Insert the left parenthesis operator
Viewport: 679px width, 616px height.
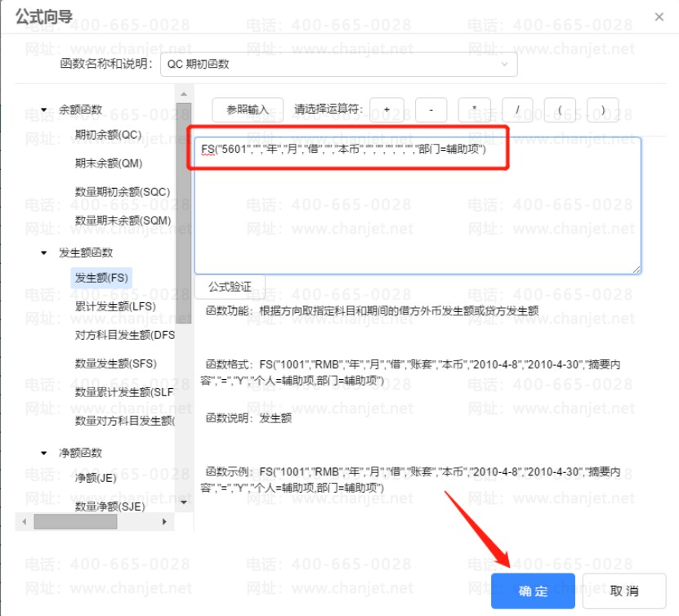[x=560, y=109]
